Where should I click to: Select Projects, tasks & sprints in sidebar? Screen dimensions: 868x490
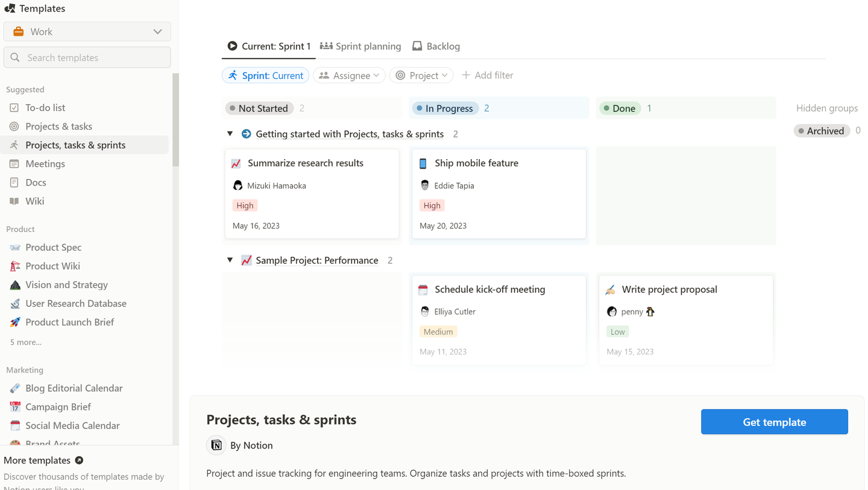85,145
